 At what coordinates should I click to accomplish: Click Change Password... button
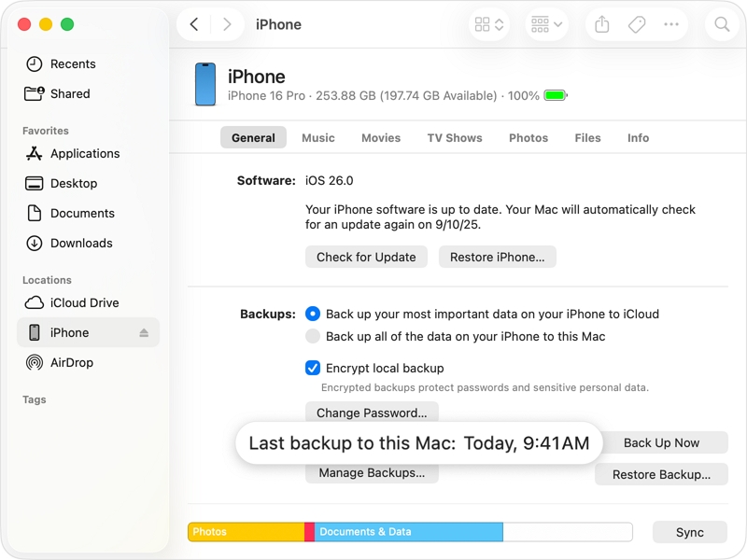pos(372,412)
